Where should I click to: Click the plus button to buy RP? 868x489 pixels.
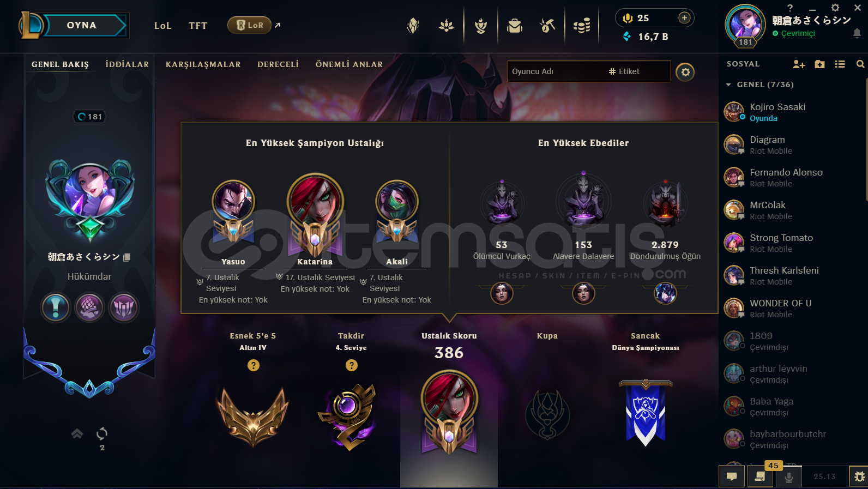(x=684, y=18)
